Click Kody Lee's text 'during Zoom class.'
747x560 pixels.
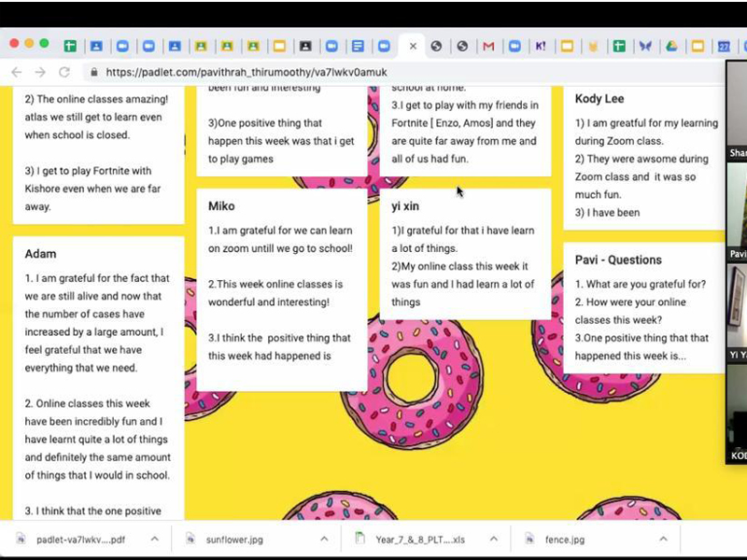pos(619,141)
